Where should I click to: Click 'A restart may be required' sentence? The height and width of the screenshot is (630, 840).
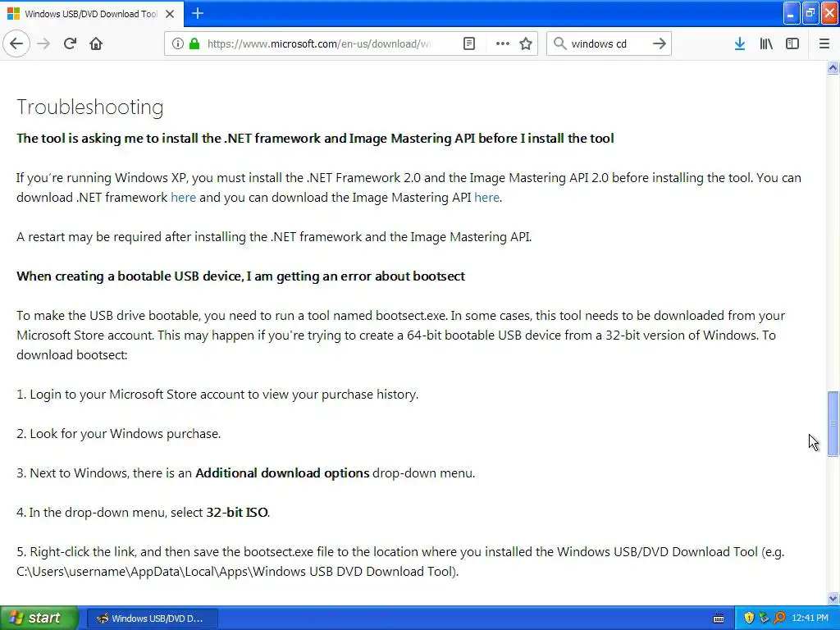tap(274, 237)
